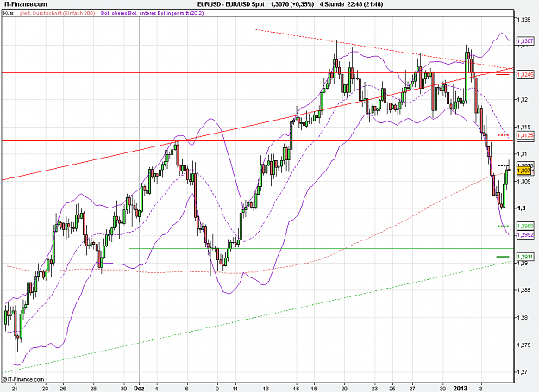Click the red 1,3135 price tag
Image resolution: width=539 pixels, height=392 pixels.
coord(525,135)
